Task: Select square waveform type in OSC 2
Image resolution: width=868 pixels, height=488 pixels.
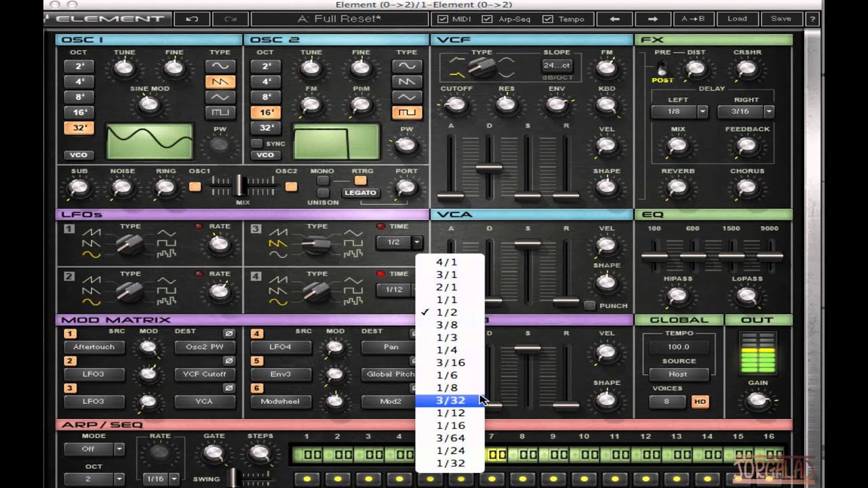Action: pyautogui.click(x=407, y=112)
